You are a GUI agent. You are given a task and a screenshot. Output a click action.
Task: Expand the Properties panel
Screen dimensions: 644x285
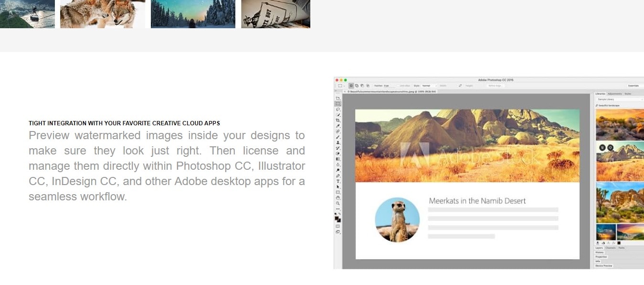(x=601, y=257)
